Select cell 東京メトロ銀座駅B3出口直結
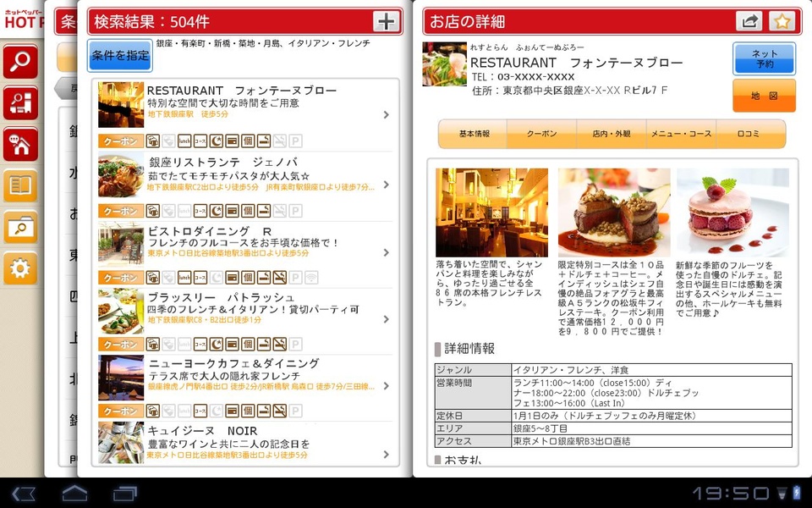 [x=651, y=441]
